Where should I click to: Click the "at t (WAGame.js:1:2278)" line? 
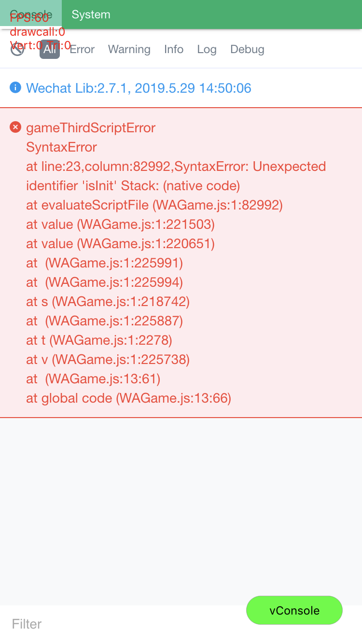pos(99,340)
